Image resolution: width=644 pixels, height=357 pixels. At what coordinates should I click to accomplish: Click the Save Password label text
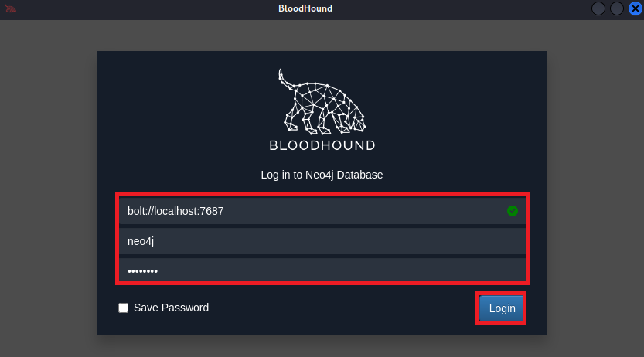pos(171,308)
